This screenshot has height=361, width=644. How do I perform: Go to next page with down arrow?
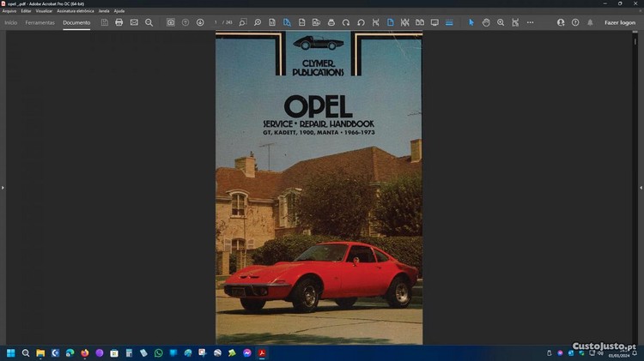coord(200,22)
